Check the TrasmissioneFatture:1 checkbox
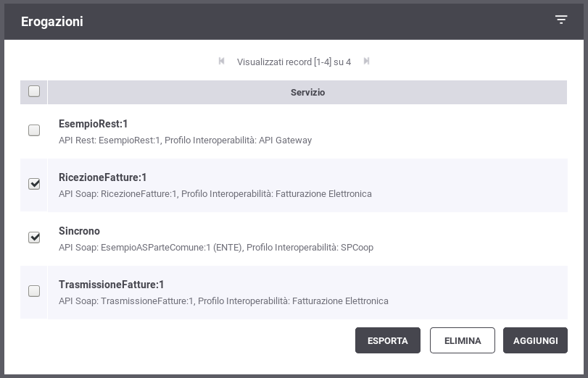 point(34,291)
